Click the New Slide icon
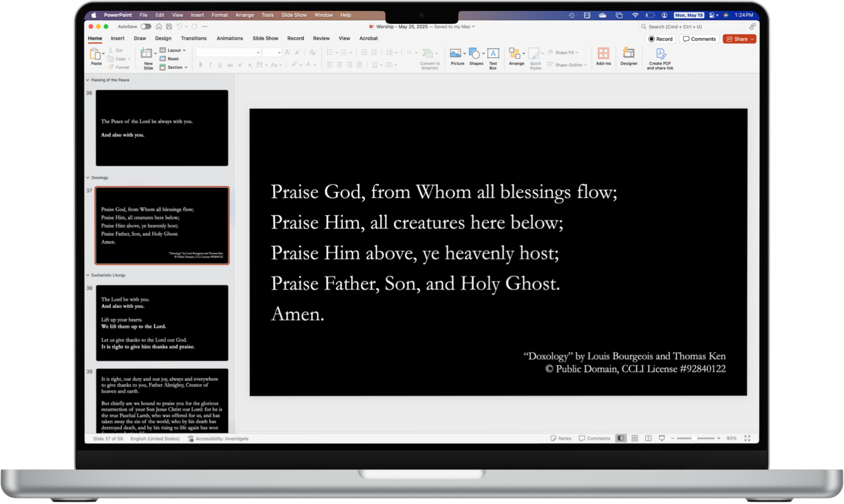Image resolution: width=844 pixels, height=504 pixels. (x=147, y=54)
